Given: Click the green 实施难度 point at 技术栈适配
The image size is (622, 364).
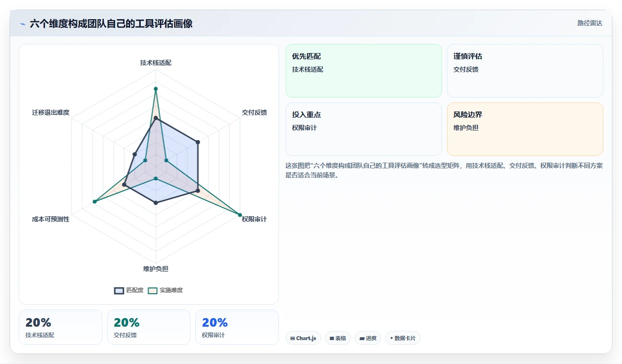Looking at the screenshot, I should (x=155, y=89).
